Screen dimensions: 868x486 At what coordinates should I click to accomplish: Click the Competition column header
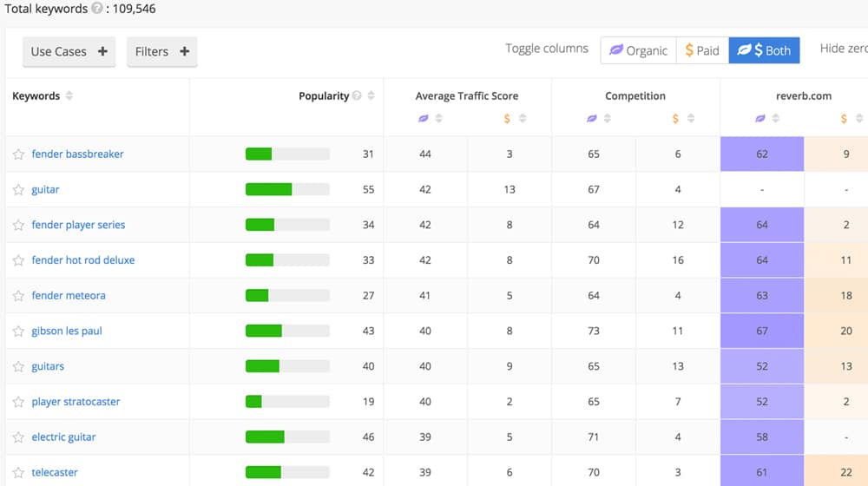[635, 95]
